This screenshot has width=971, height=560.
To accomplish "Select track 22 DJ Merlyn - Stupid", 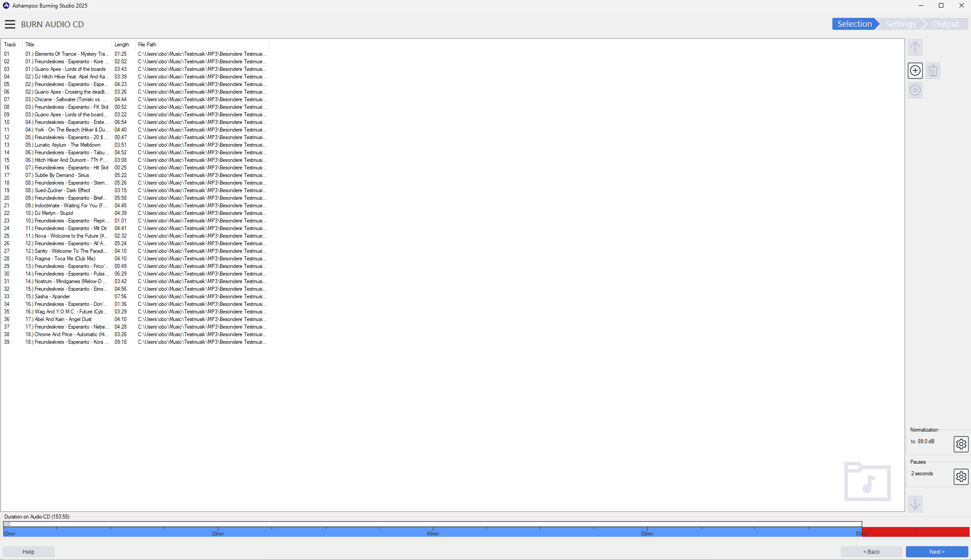I will [x=135, y=213].
